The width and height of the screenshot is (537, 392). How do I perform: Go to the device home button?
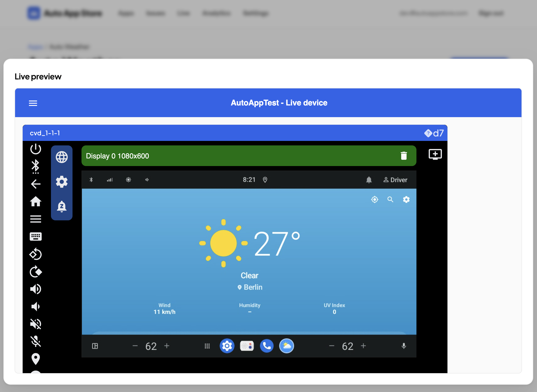(x=36, y=201)
